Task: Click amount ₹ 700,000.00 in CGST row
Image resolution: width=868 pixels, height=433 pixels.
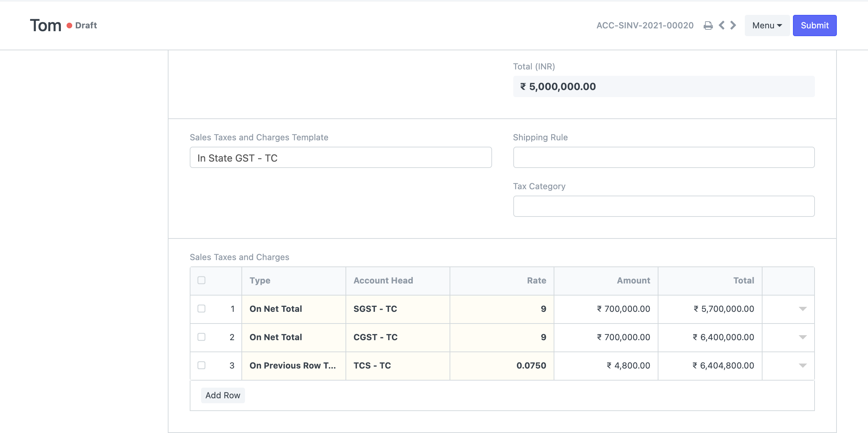Action: (606, 337)
